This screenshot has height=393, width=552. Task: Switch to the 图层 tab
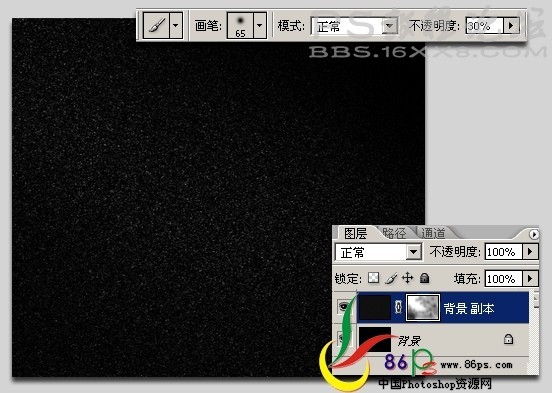click(x=355, y=233)
